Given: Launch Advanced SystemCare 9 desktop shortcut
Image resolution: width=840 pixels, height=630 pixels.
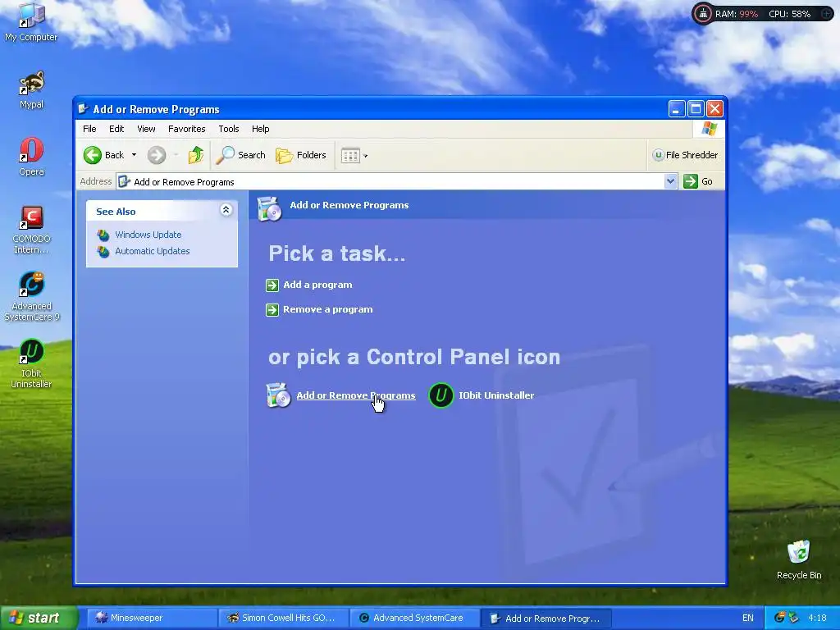Looking at the screenshot, I should pyautogui.click(x=31, y=296).
